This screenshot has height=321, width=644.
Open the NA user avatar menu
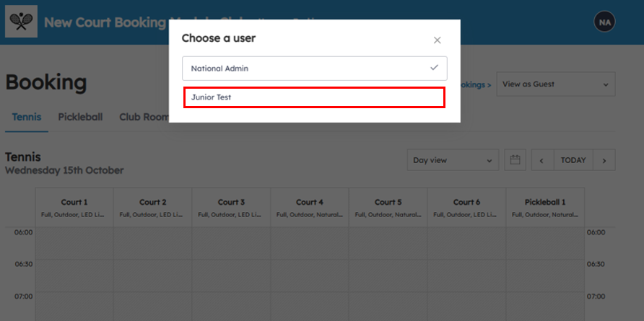604,22
